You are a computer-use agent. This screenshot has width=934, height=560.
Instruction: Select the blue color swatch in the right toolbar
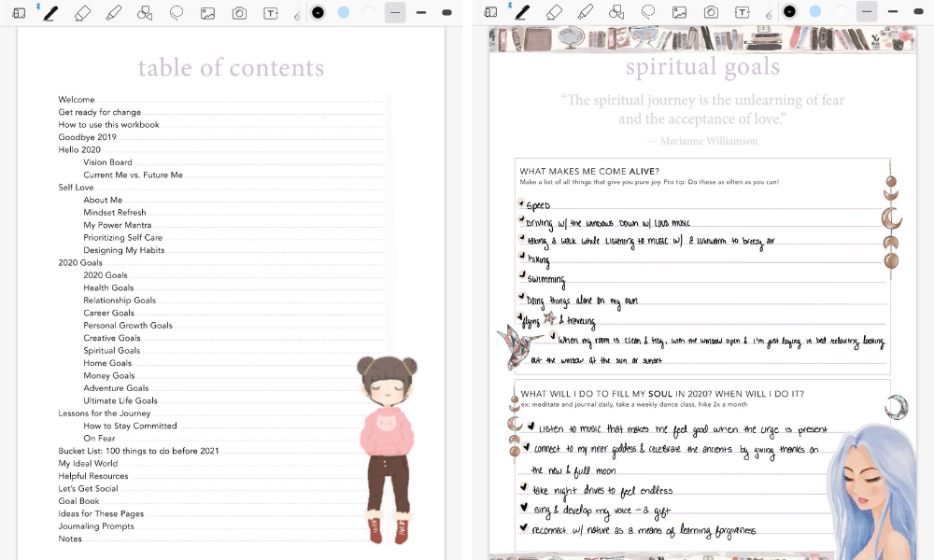click(x=814, y=13)
